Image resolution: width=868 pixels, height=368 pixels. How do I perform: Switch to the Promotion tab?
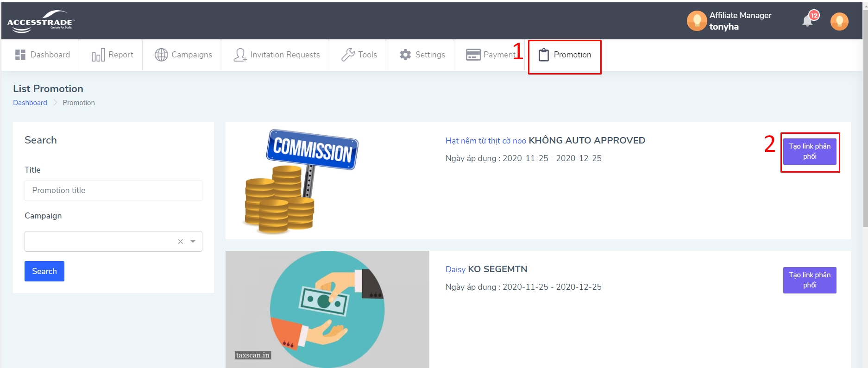coord(565,55)
